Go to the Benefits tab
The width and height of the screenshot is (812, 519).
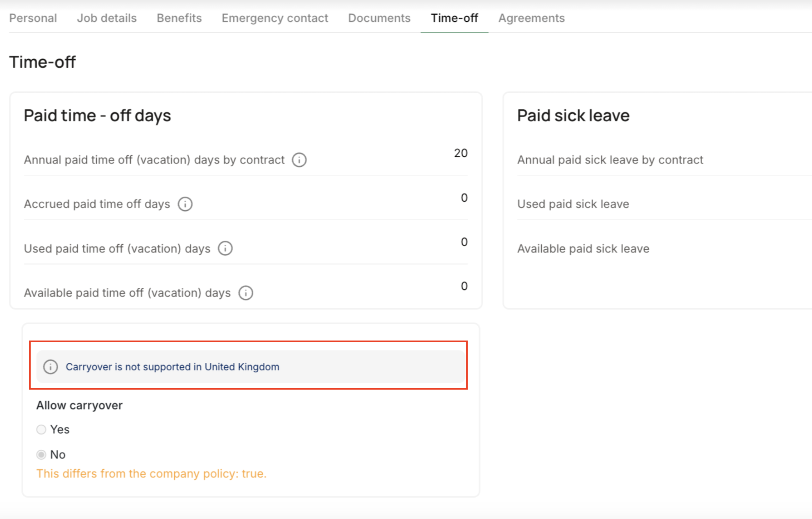179,18
